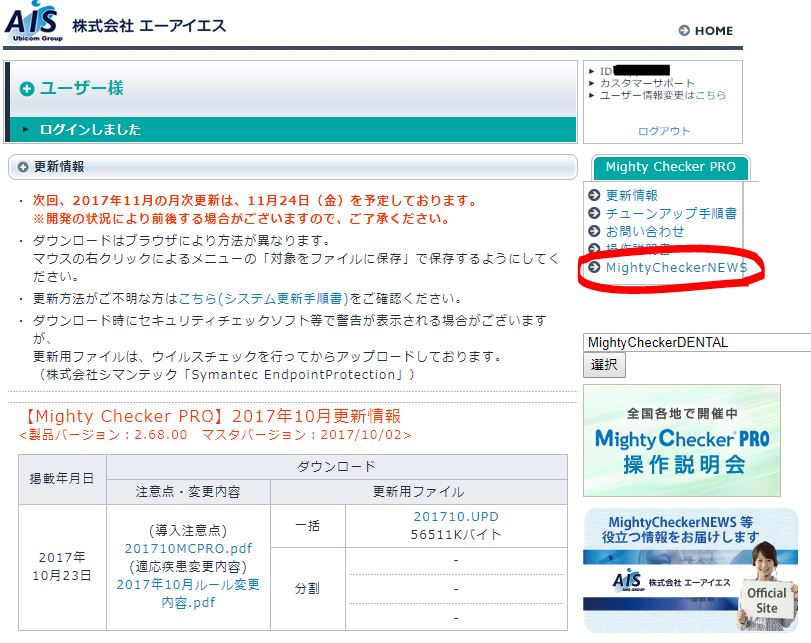Open チューンアップ手順書 in sidebar
Image resolution: width=811 pixels, height=643 pixels.
point(671,213)
